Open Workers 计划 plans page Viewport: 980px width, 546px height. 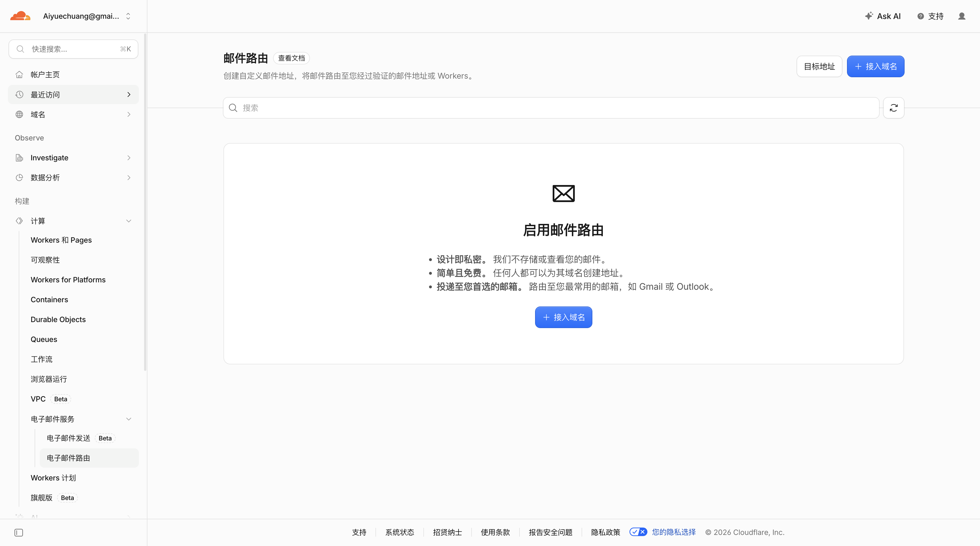[53, 477]
